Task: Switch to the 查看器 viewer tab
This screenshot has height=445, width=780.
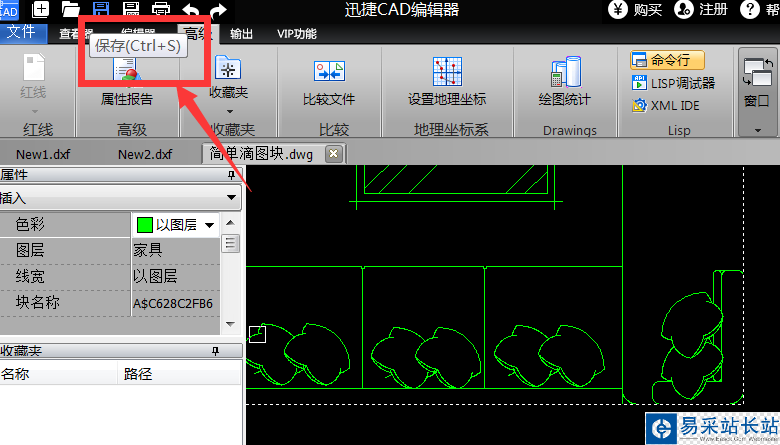Action: [x=76, y=34]
